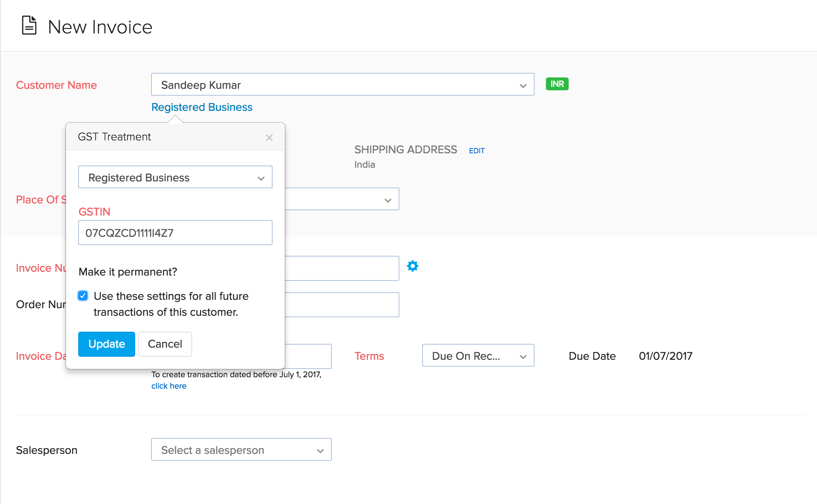Click the invoice number settings gear icon
The width and height of the screenshot is (817, 504).
pyautogui.click(x=412, y=266)
